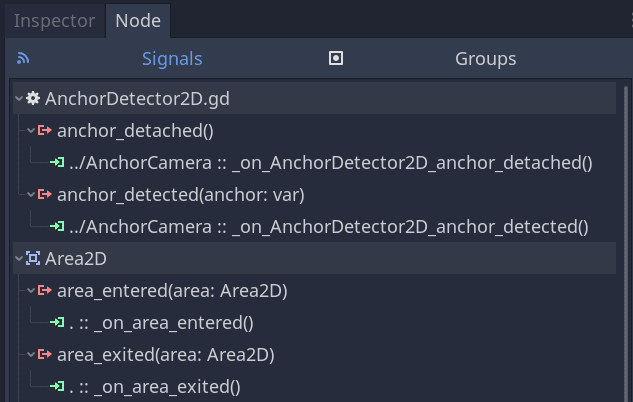The width and height of the screenshot is (633, 402).
Task: Collapse the anchor_detached() signal
Action: pos(31,130)
